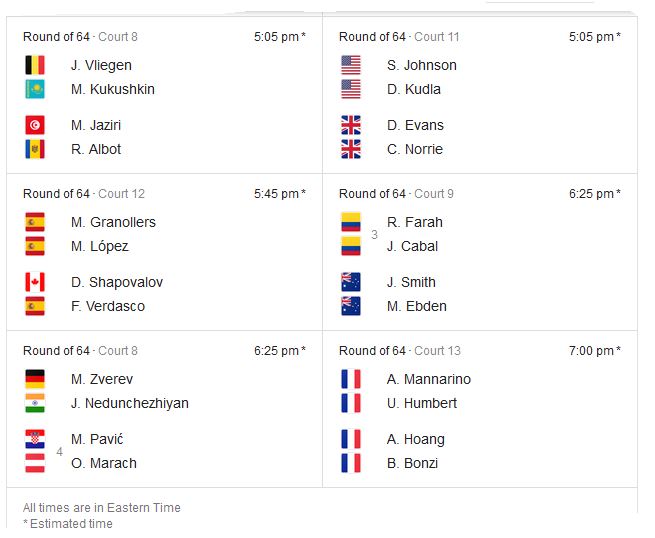Open the S. Johnson player name
Screen dimensions: 655x538
421,65
